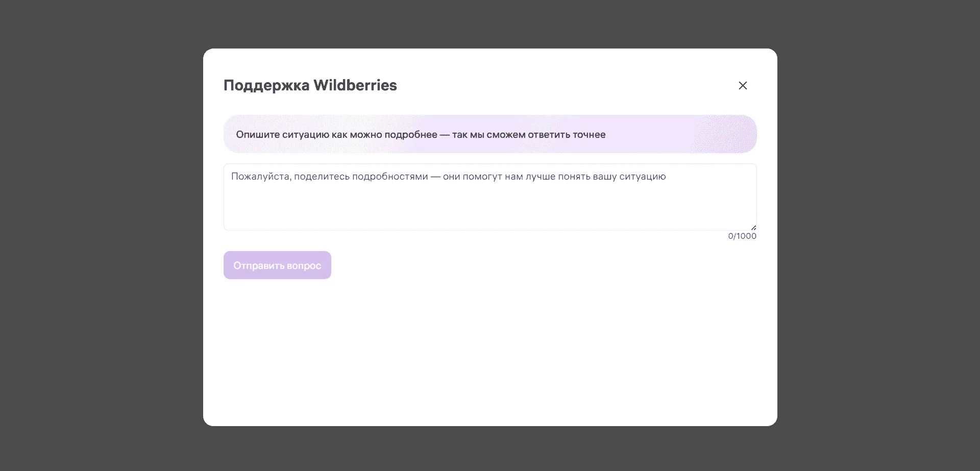Click the "Опишите ситуацию как можно подробнее" text
The image size is (980, 471).
[x=336, y=135]
